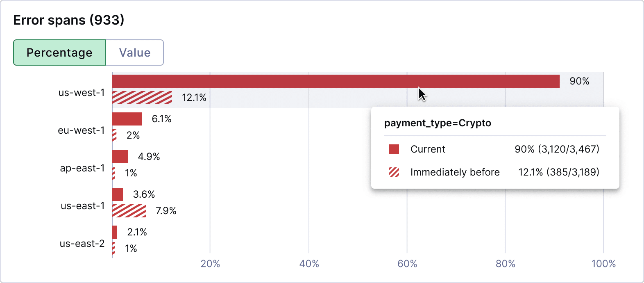The width and height of the screenshot is (644, 283).
Task: Click the us-west-1 striped 12.1% bar
Action: pos(142,98)
